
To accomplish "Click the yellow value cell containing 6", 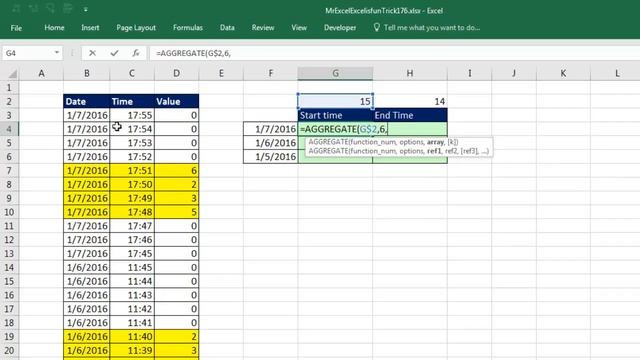I will 177,171.
